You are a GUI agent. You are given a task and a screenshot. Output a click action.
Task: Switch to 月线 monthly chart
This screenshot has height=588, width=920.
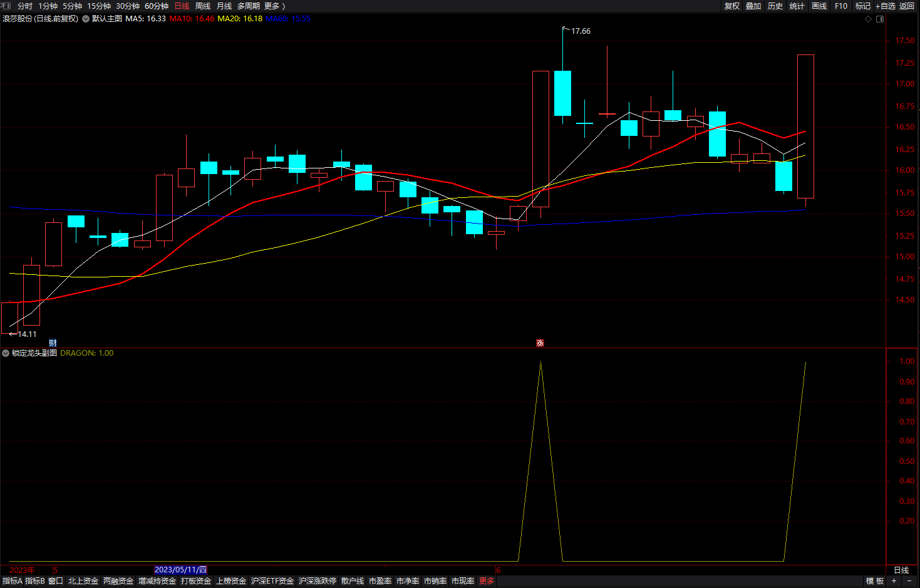pos(224,6)
